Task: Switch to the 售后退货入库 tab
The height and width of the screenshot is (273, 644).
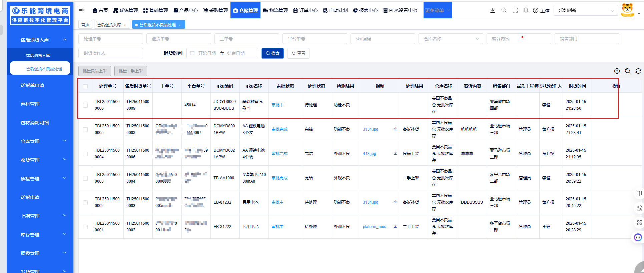Action: (x=109, y=25)
